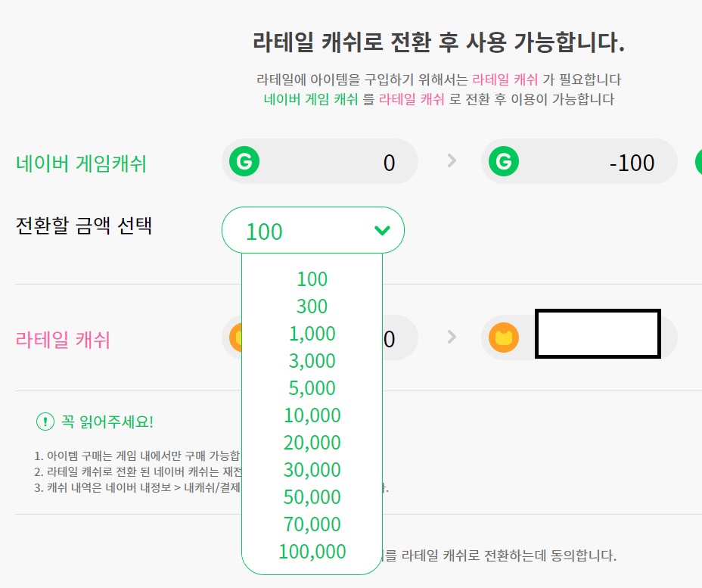Select 100,000 at the list bottom
This screenshot has width=702, height=588.
(x=312, y=552)
